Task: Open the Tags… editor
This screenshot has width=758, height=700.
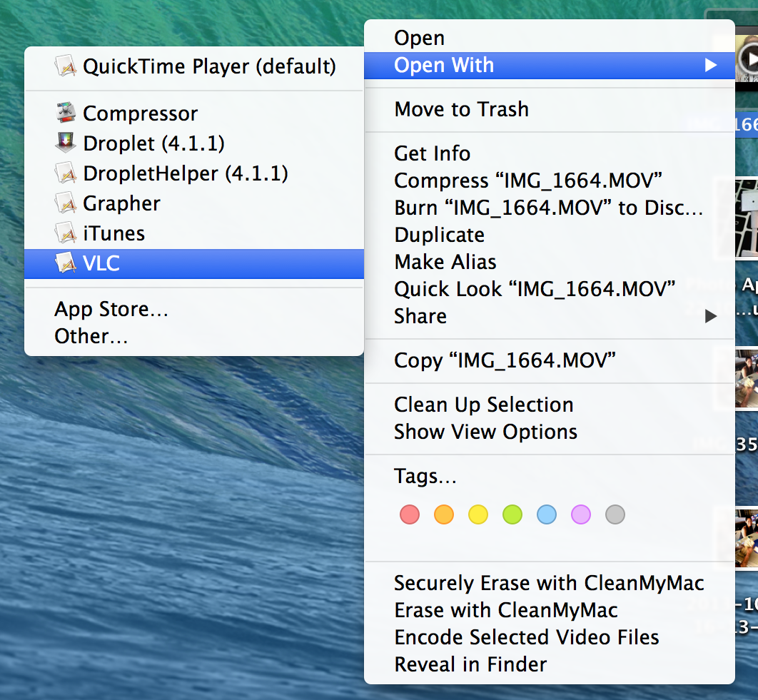Action: [x=425, y=476]
